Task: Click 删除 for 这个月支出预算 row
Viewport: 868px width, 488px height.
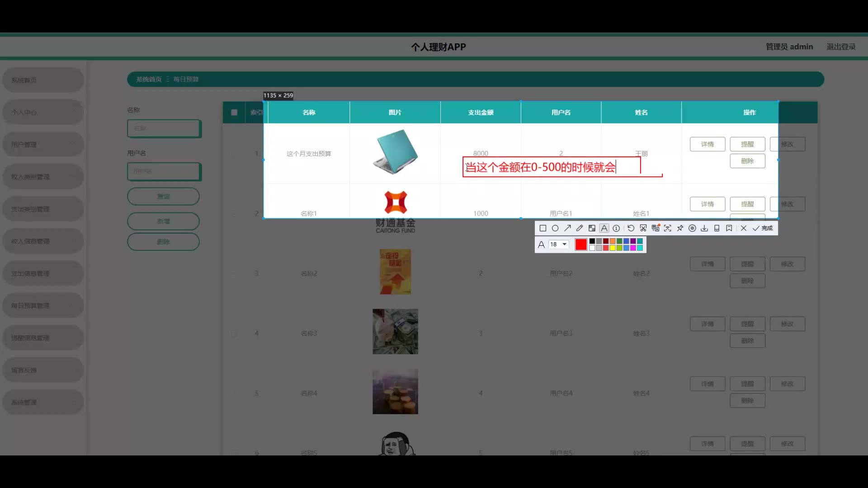Action: coord(747,161)
